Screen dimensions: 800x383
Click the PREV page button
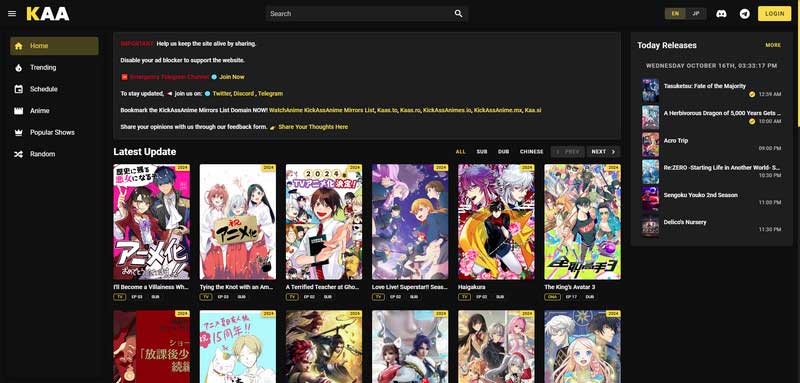[x=567, y=151]
